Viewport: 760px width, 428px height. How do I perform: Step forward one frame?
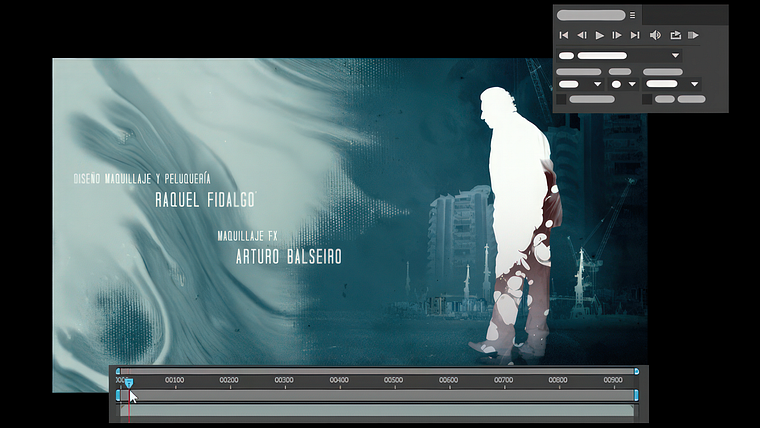coord(617,35)
